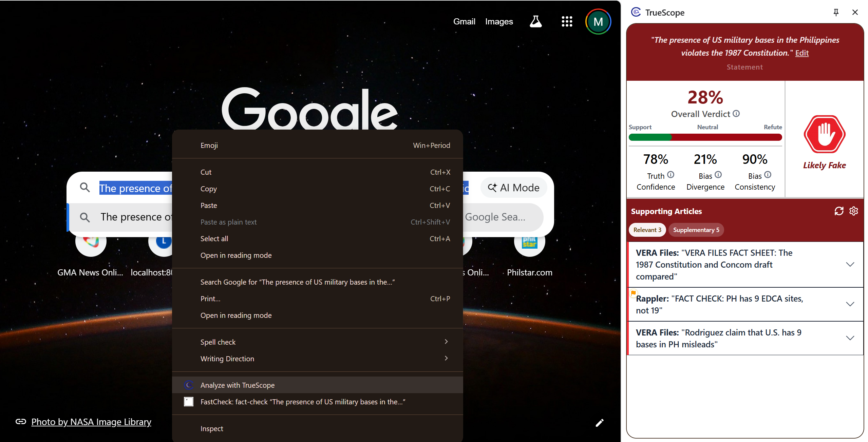Click the search magnifier in search box

coord(85,188)
